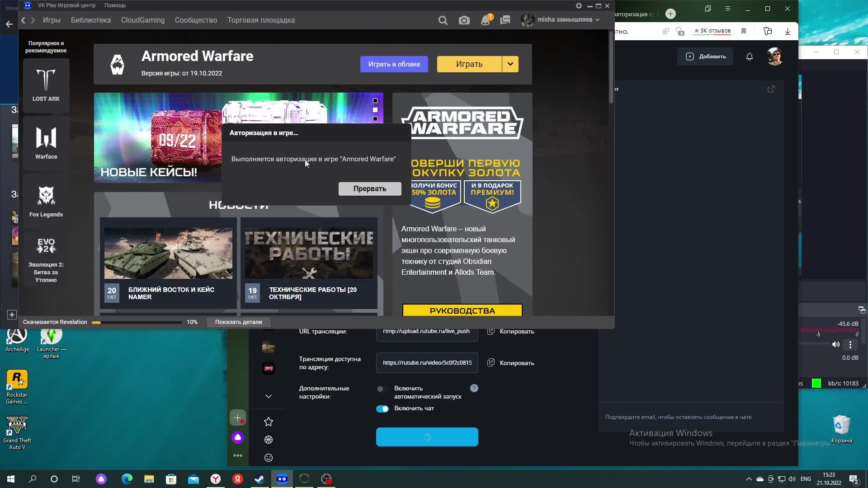The image size is (868, 488).
Task: Click the Прервать authorization button
Action: click(x=370, y=188)
